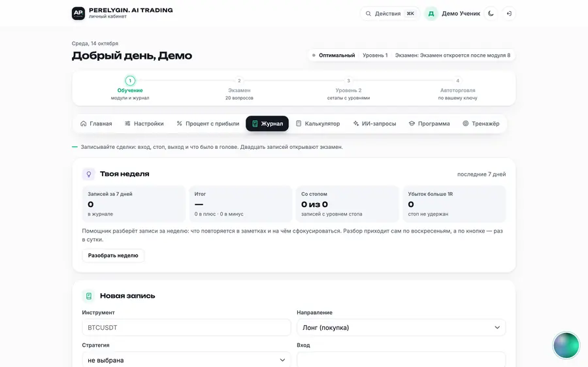Screen dimensions: 588x367
Task: Click the chevron of Направление dropdown
Action: [x=497, y=328]
